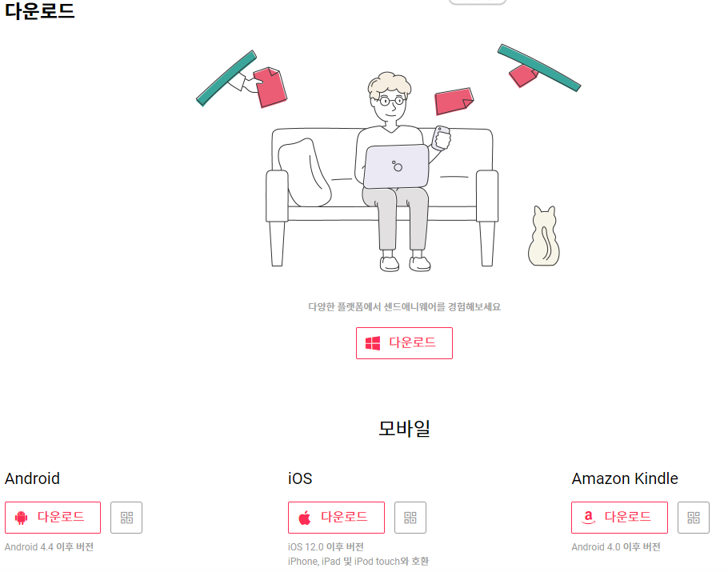Click the Apple logo icon
The height and width of the screenshot is (572, 728).
[305, 518]
